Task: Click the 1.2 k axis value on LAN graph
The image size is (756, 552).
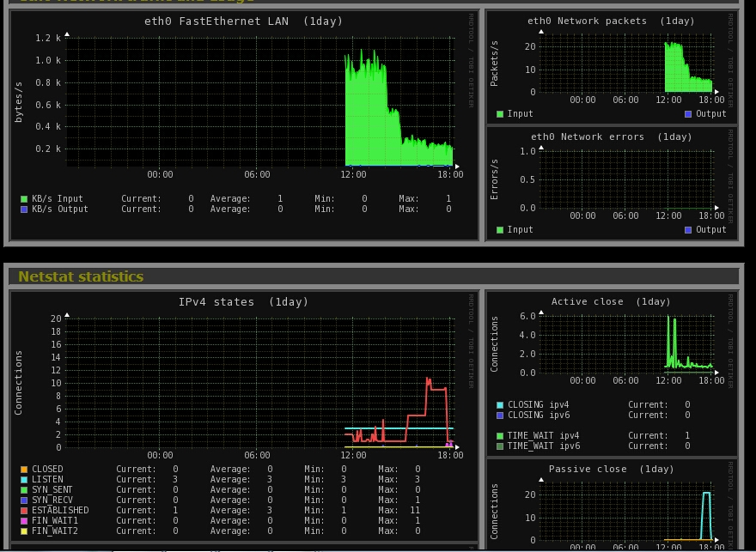Action: coord(48,38)
